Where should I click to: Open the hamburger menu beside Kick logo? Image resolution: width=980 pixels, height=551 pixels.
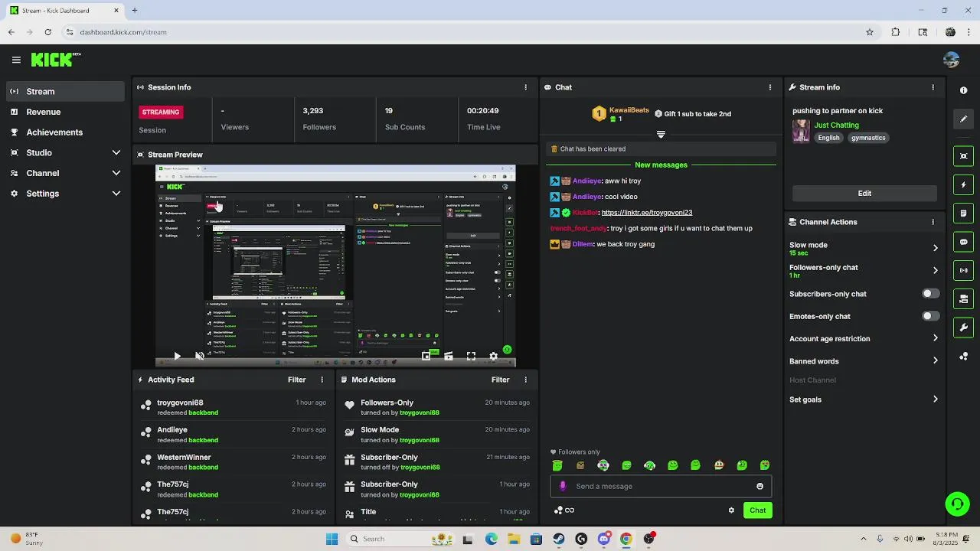pos(16,60)
